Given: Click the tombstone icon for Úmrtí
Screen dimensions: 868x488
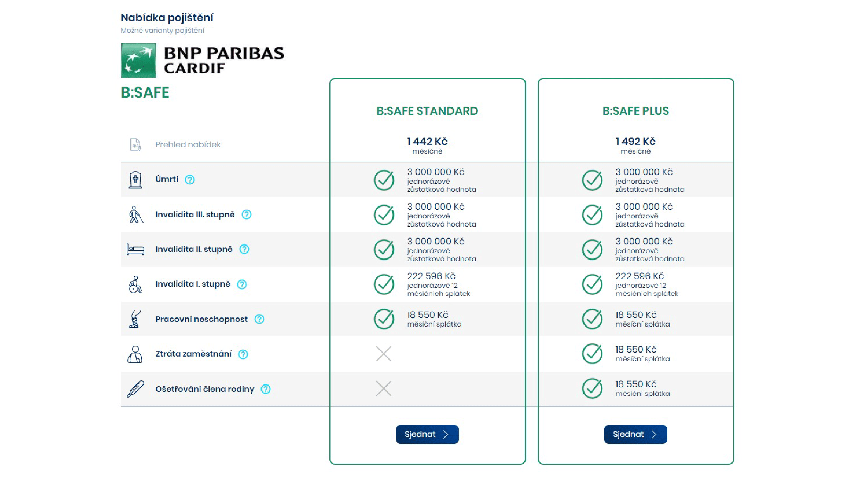Looking at the screenshot, I should pyautogui.click(x=135, y=180).
